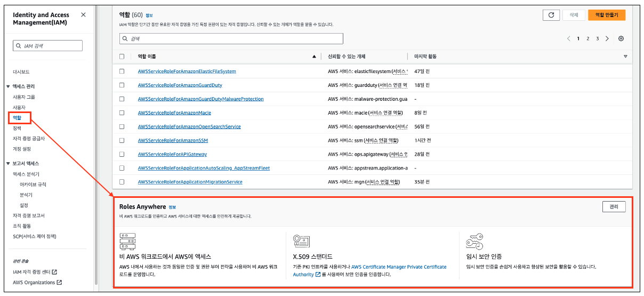Open AWSServiceRoleForAPIGateway role link
The width and height of the screenshot is (644, 296).
(172, 154)
